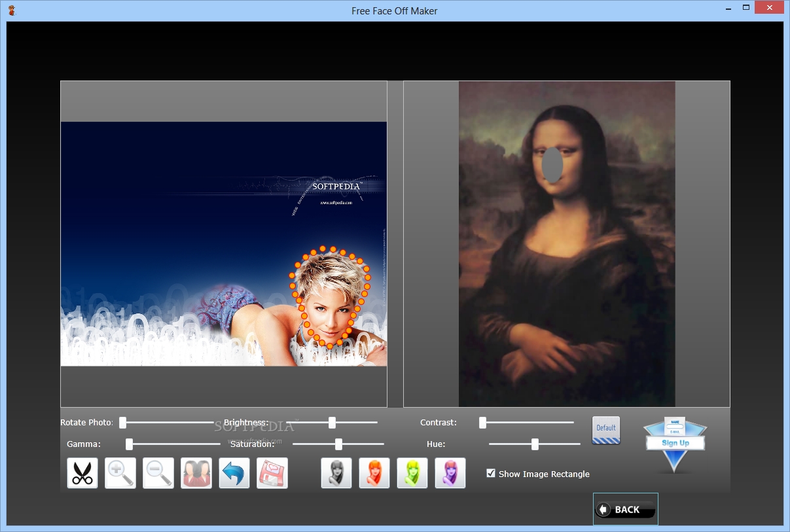Screen dimensions: 790x532
Task: Click the Gamma slider handle
Action: click(x=129, y=444)
